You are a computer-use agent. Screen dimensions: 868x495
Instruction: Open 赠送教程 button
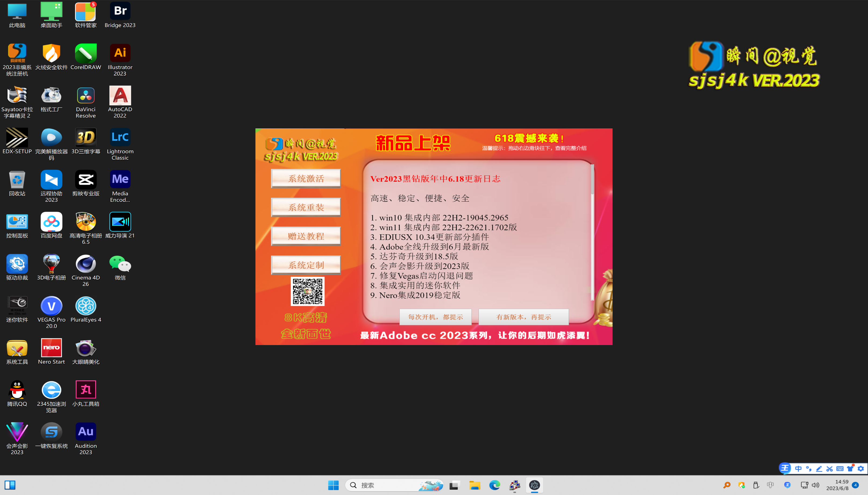click(x=306, y=236)
